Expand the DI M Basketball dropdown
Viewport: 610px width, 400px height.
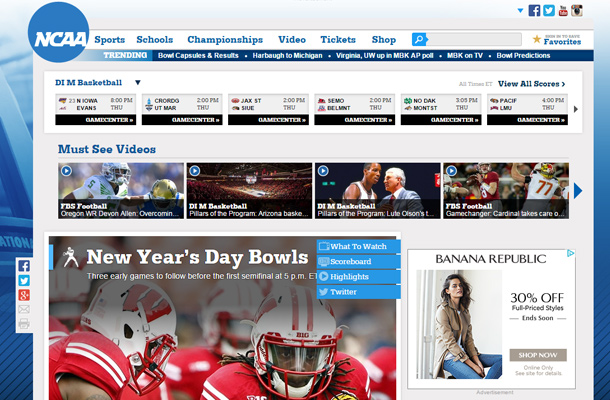coord(138,83)
